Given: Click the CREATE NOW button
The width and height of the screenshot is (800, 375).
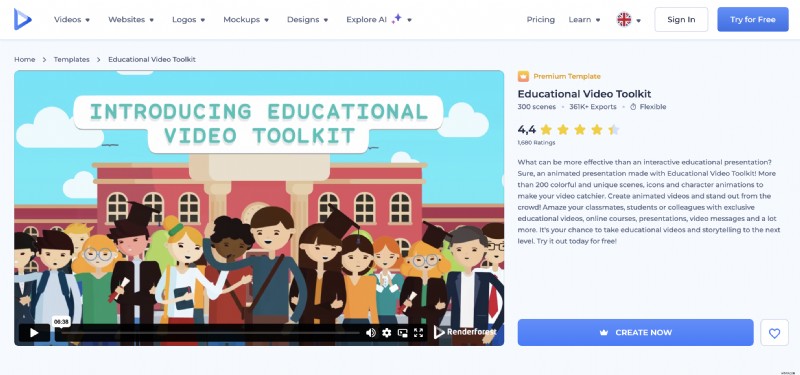Looking at the screenshot, I should point(635,333).
